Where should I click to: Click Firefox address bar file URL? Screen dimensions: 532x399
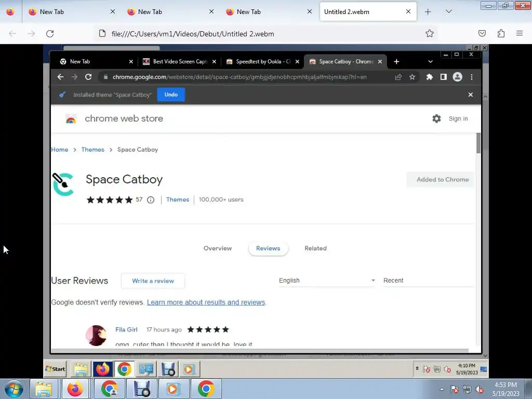coord(193,34)
